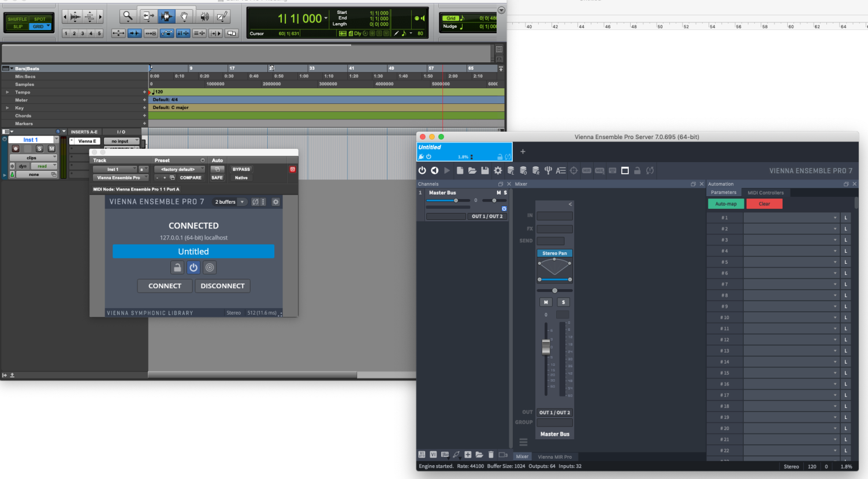Adjust Master Bus mixer fader
Image resolution: width=868 pixels, height=479 pixels.
546,347
